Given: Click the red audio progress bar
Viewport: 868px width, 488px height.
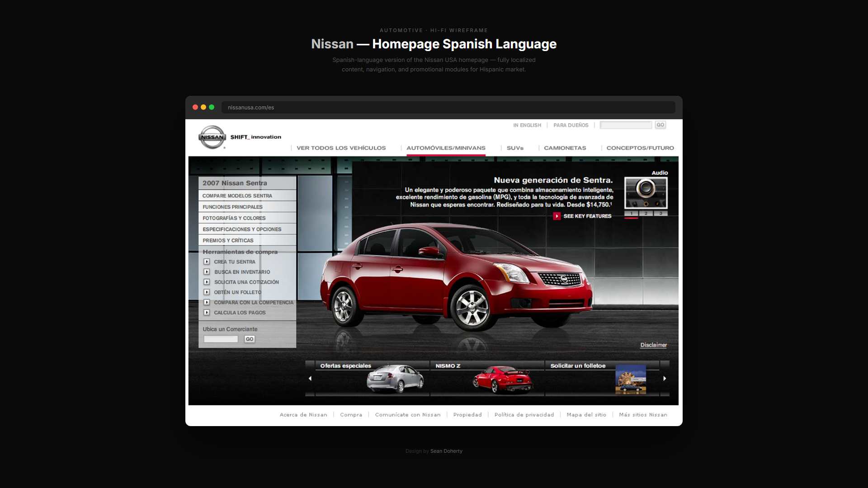Looking at the screenshot, I should tap(631, 218).
